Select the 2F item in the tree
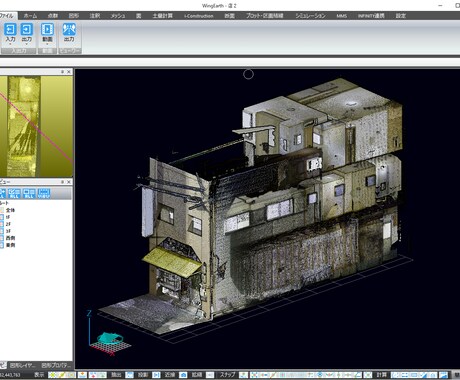 coord(8,224)
